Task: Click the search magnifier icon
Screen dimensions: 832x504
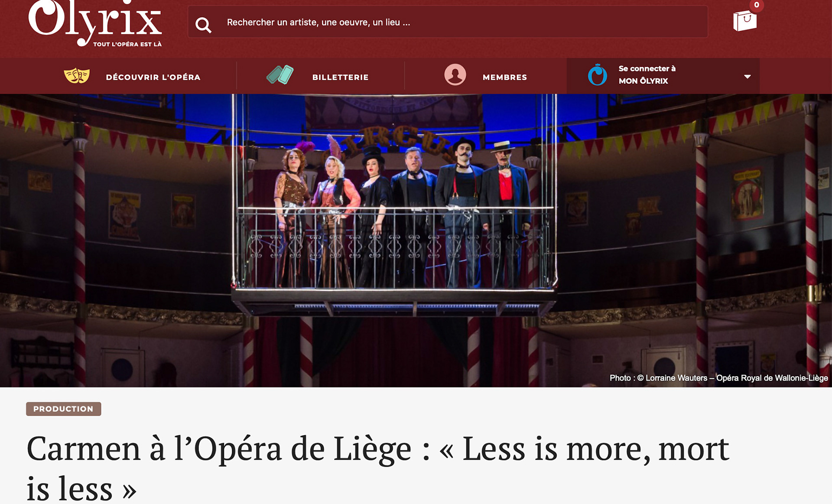Action: click(x=203, y=25)
